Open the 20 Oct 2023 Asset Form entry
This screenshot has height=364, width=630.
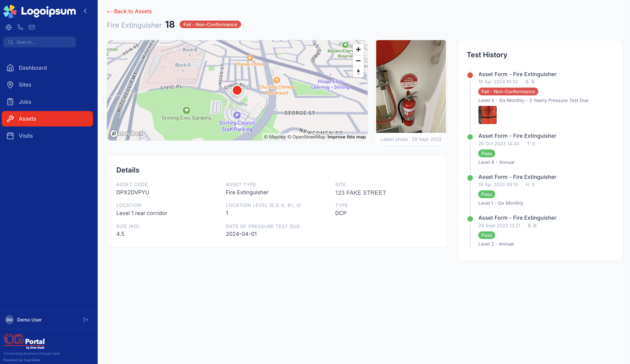517,136
